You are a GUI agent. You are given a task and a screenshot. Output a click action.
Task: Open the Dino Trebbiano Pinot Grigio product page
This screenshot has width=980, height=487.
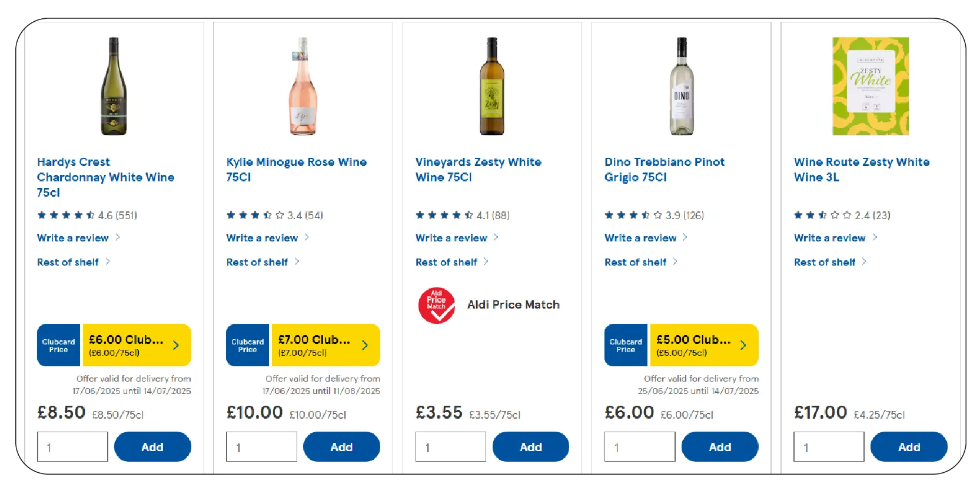coord(665,170)
